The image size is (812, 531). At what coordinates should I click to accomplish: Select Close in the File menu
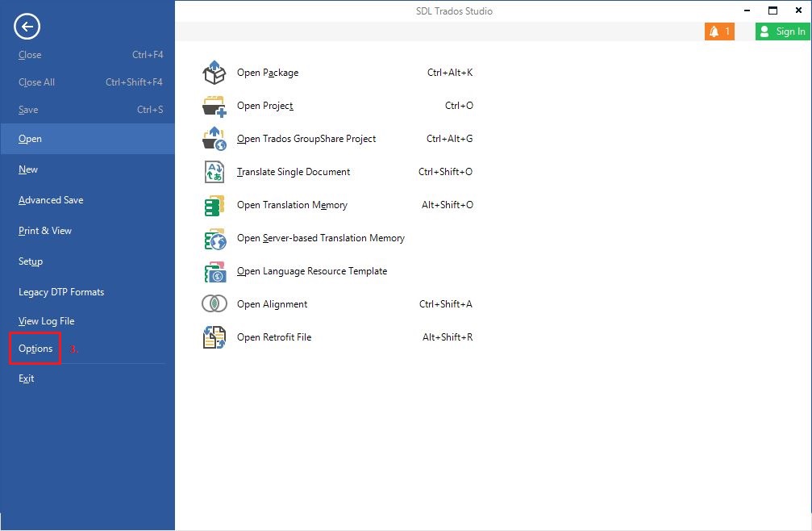pyautogui.click(x=30, y=55)
